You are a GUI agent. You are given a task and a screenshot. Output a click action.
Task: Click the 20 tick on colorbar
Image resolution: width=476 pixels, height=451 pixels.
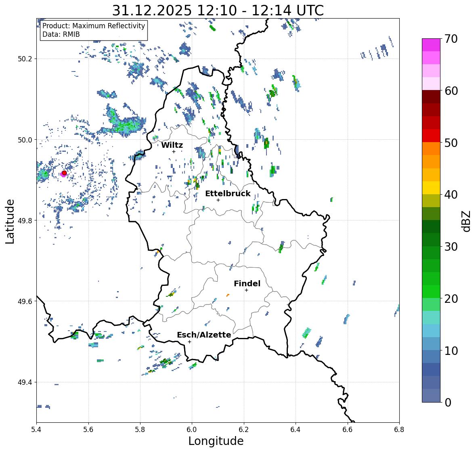pyautogui.click(x=451, y=298)
